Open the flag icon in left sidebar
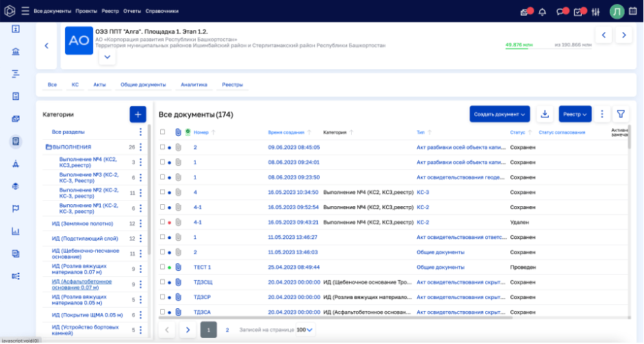644x344 pixels. (x=16, y=208)
